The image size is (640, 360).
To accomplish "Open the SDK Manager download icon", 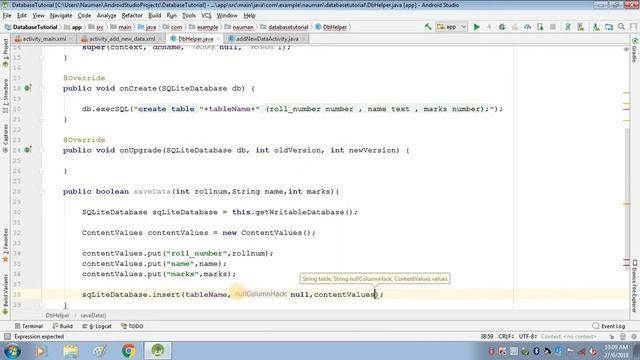I will click(596, 27).
